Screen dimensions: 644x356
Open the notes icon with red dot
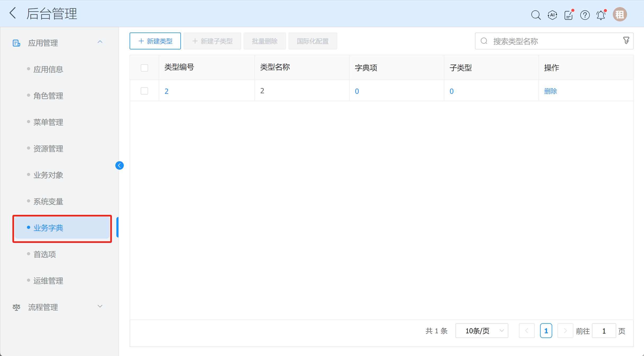[568, 15]
